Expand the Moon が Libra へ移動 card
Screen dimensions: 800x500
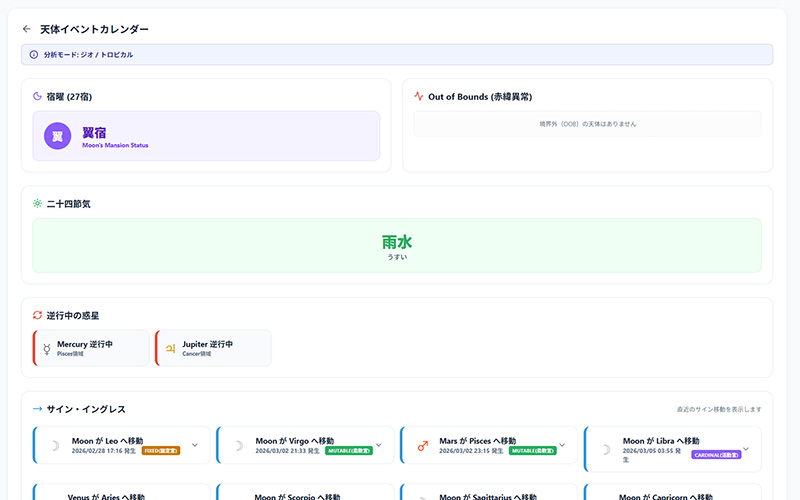[746, 445]
